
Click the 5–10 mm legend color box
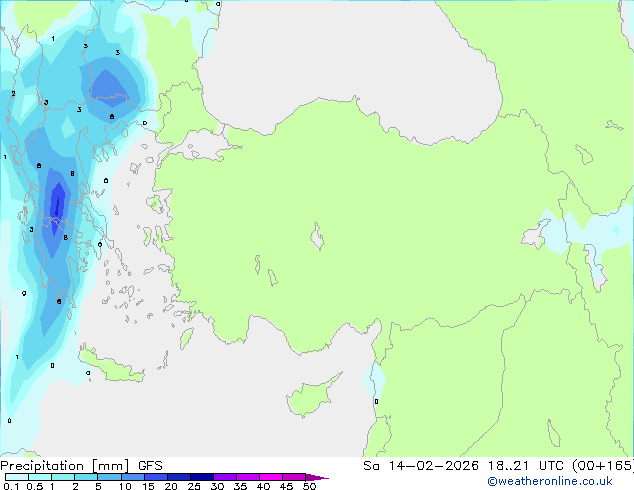[109, 477]
